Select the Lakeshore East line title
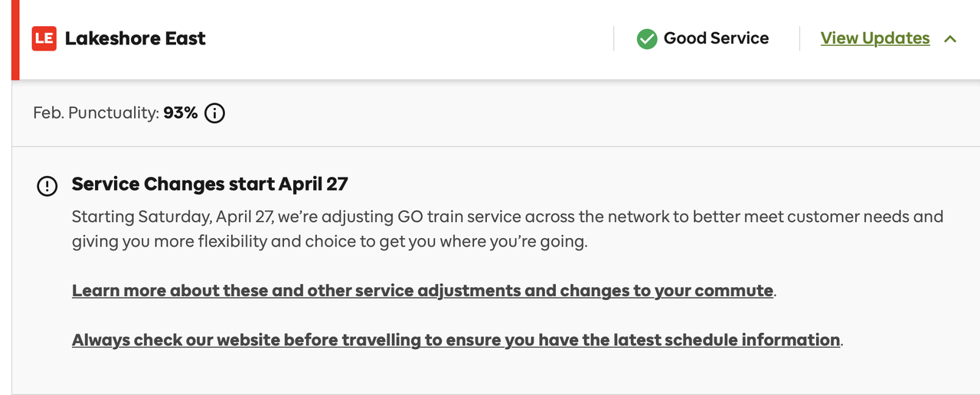Screen dimensions: 980x395 click(136, 39)
